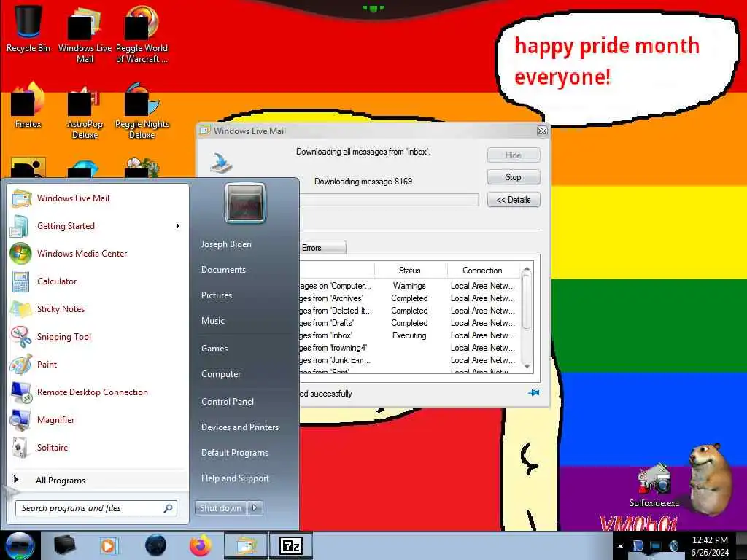Viewport: 747px width, 560px height.
Task: Expand All Programs list
Action: (x=98, y=480)
